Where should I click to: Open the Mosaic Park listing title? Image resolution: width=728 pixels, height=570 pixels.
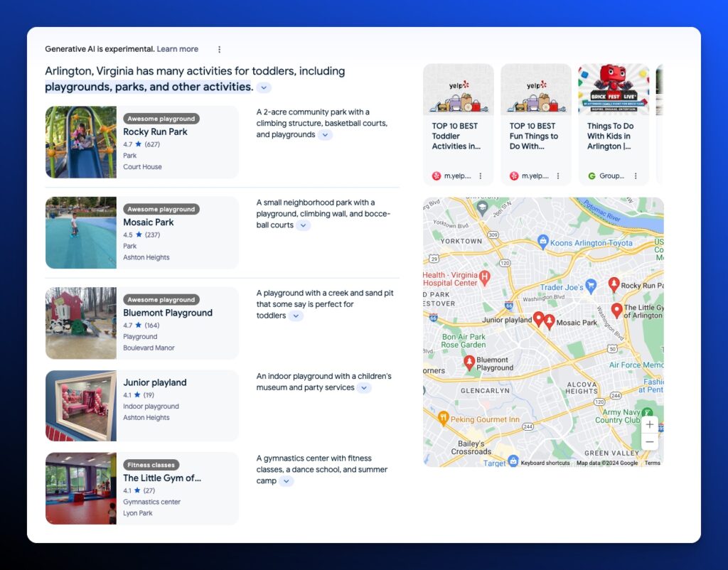pyautogui.click(x=149, y=222)
